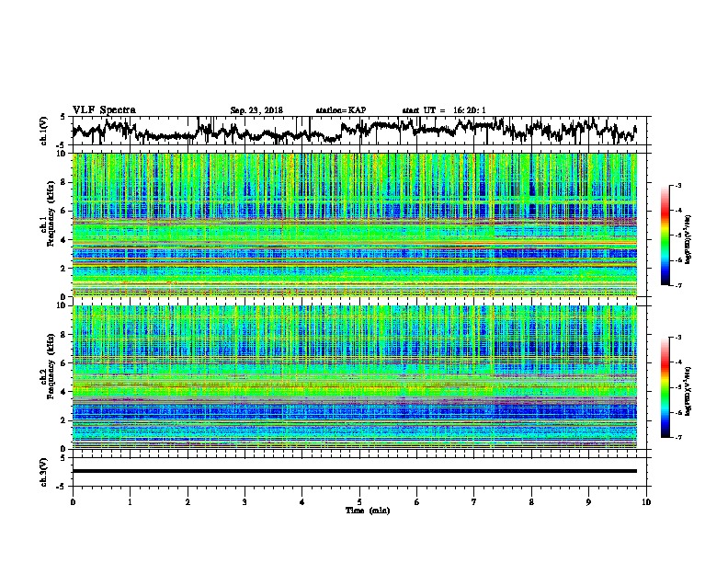This screenshot has width=728, height=563.
Task: Click the ch.2 spectrogram color bar
Action: (665, 387)
